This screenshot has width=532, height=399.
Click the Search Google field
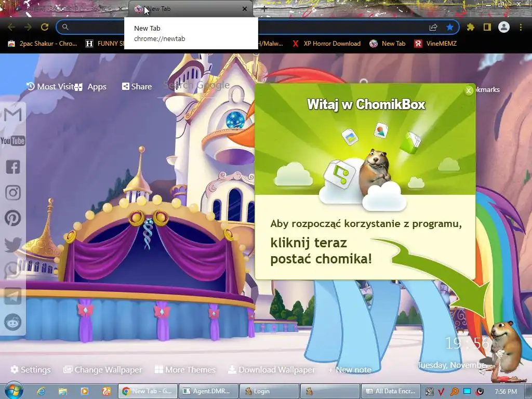[x=196, y=86]
